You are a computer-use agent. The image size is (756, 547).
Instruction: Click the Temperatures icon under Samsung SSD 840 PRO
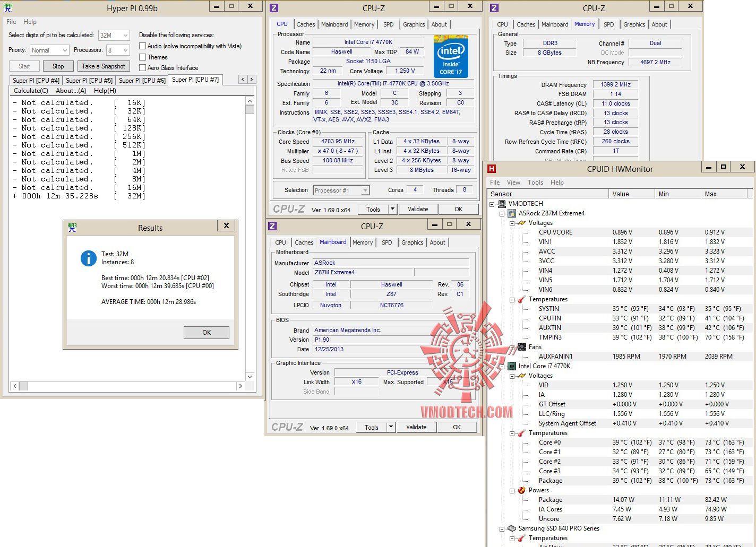(x=522, y=538)
